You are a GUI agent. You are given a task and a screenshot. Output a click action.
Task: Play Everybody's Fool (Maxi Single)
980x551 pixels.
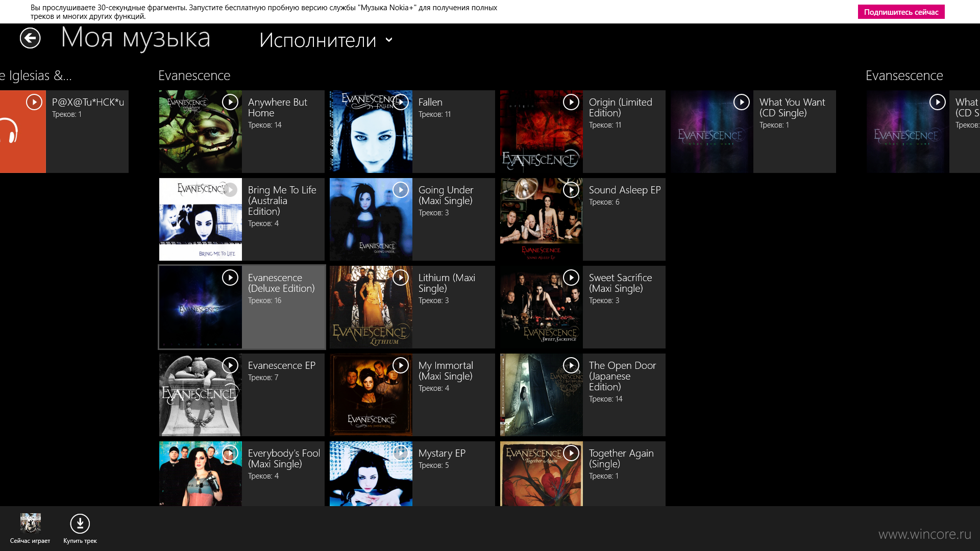(230, 453)
